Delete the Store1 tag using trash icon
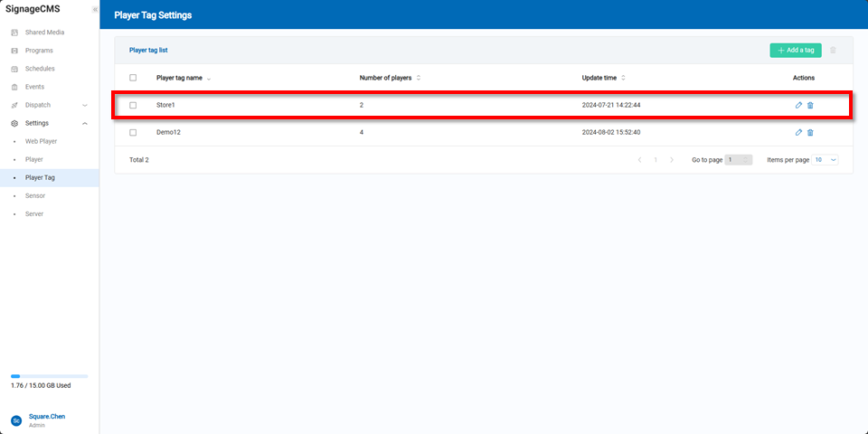The image size is (868, 434). pyautogui.click(x=810, y=105)
